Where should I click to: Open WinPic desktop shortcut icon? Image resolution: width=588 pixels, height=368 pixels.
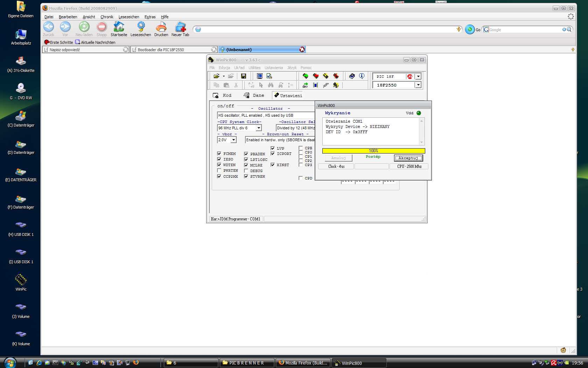pos(21,279)
